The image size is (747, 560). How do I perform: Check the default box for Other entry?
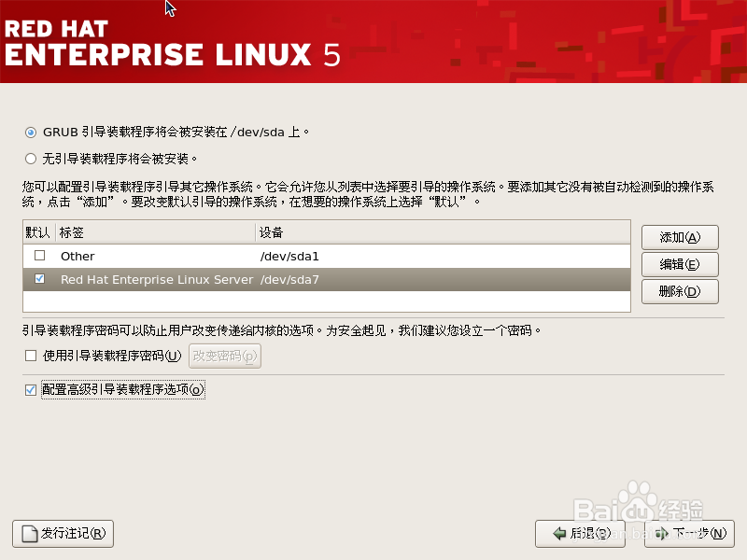37,256
